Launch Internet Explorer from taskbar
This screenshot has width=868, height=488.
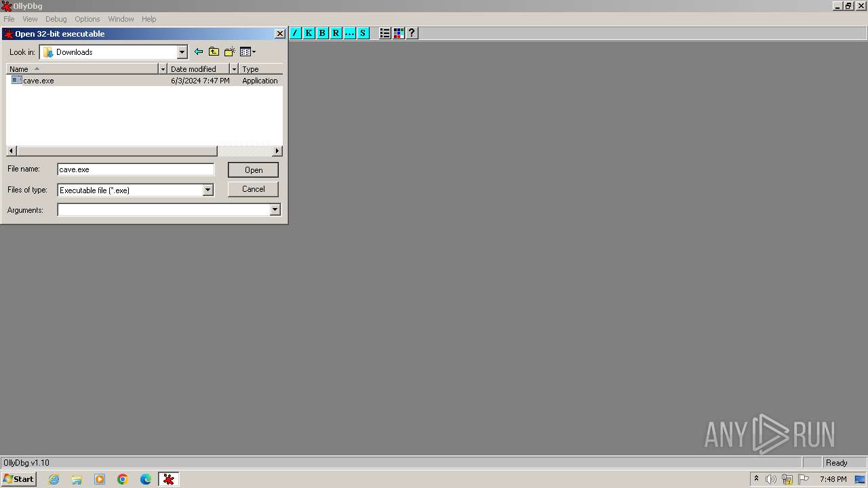(x=54, y=479)
